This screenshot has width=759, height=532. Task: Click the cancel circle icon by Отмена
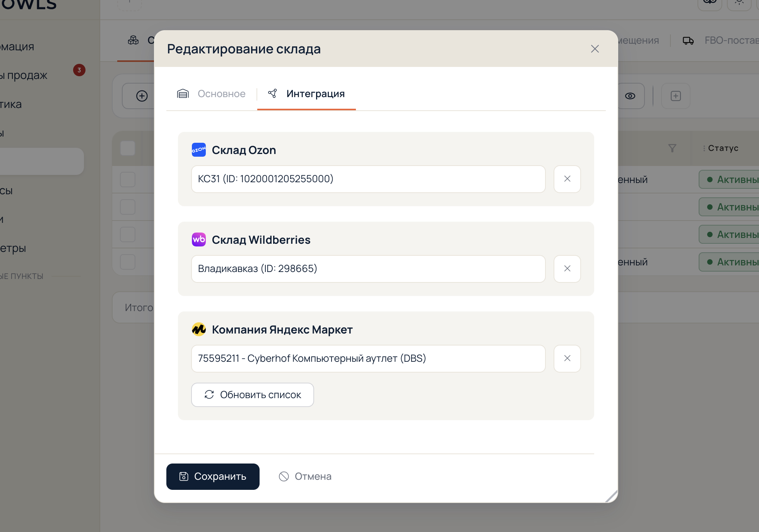[284, 477]
